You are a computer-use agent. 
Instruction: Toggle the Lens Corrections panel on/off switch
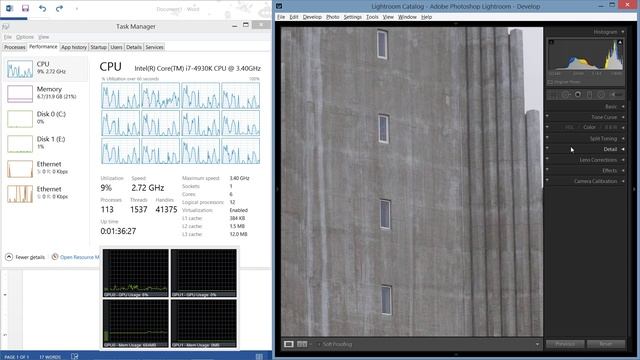[x=547, y=159]
